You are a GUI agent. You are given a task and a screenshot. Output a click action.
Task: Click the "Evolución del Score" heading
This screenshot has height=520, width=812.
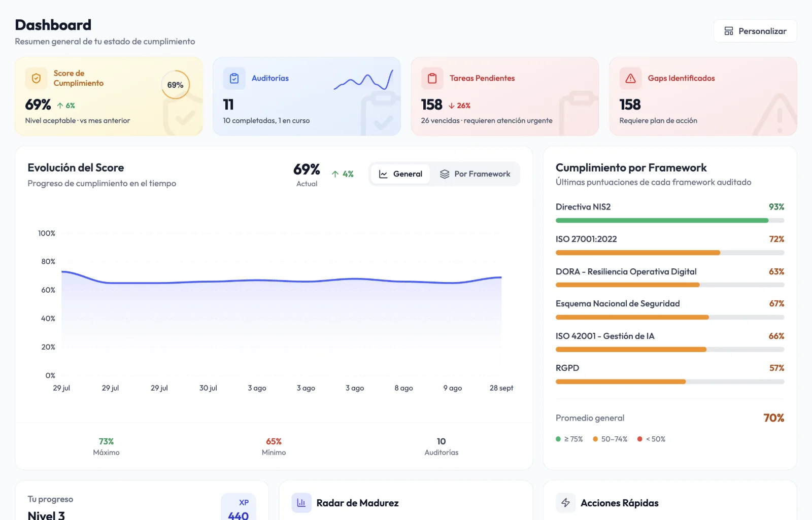(76, 168)
